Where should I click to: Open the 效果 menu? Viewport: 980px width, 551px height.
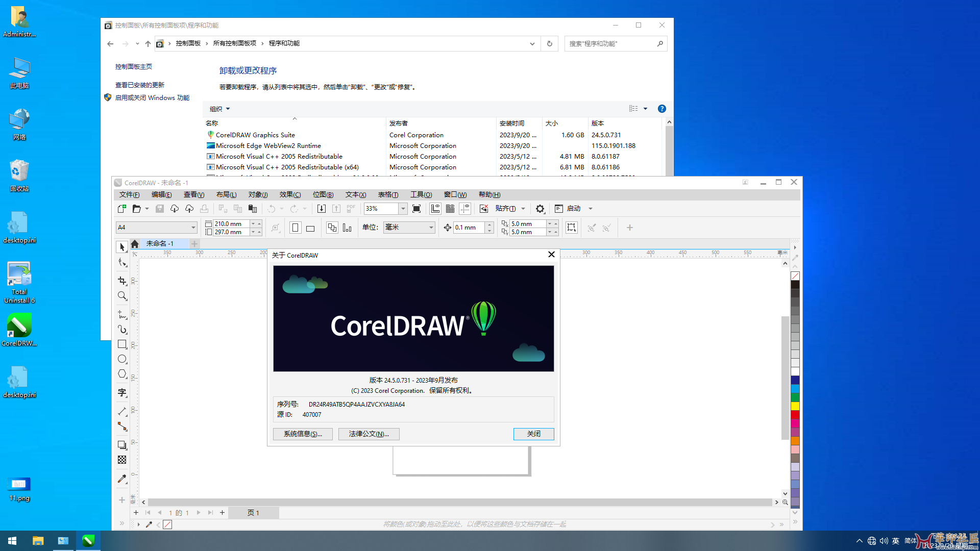pyautogui.click(x=290, y=194)
